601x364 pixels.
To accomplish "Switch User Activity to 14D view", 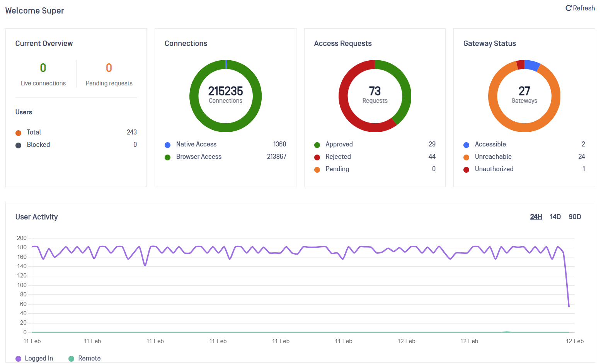I will coord(555,217).
